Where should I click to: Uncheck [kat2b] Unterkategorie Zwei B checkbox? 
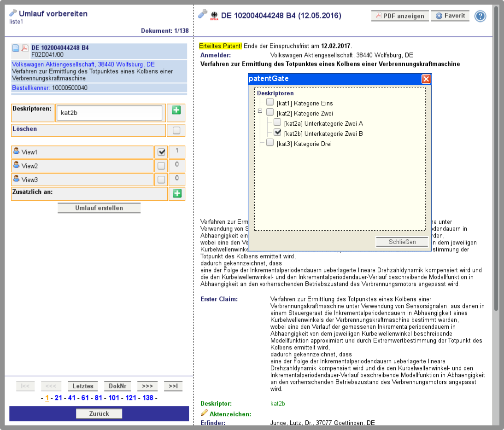click(277, 132)
